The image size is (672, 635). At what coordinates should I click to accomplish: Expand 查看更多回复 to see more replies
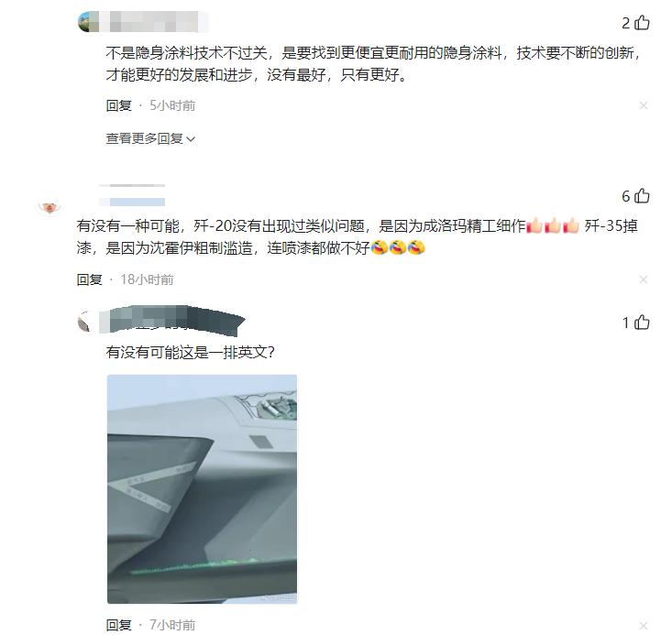(x=150, y=138)
